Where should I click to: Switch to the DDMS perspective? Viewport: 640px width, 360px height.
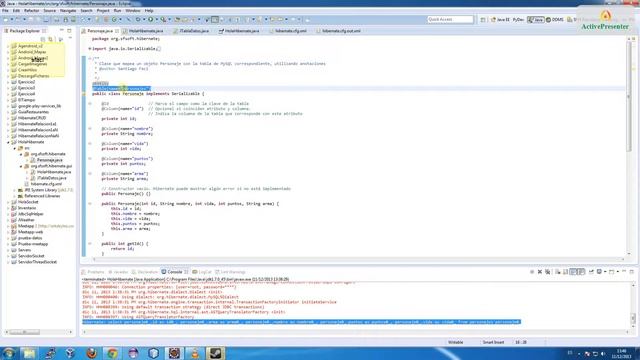[555, 20]
